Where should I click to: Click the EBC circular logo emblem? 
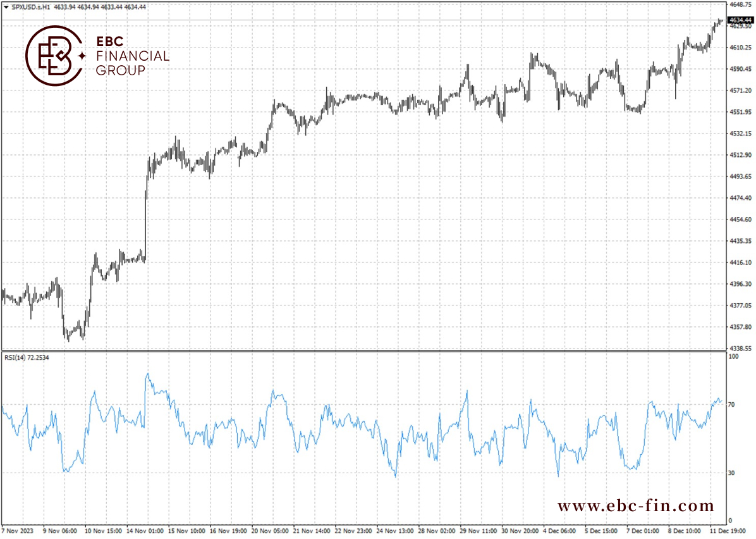[54, 56]
